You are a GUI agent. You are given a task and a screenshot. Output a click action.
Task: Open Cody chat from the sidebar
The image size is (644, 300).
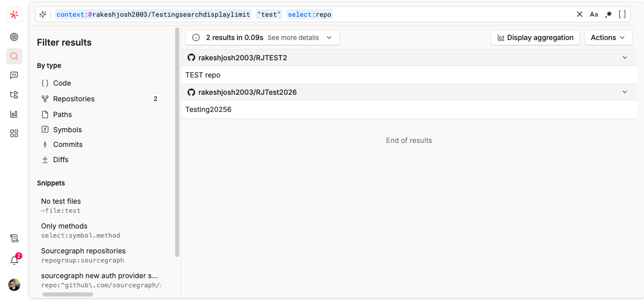click(14, 75)
